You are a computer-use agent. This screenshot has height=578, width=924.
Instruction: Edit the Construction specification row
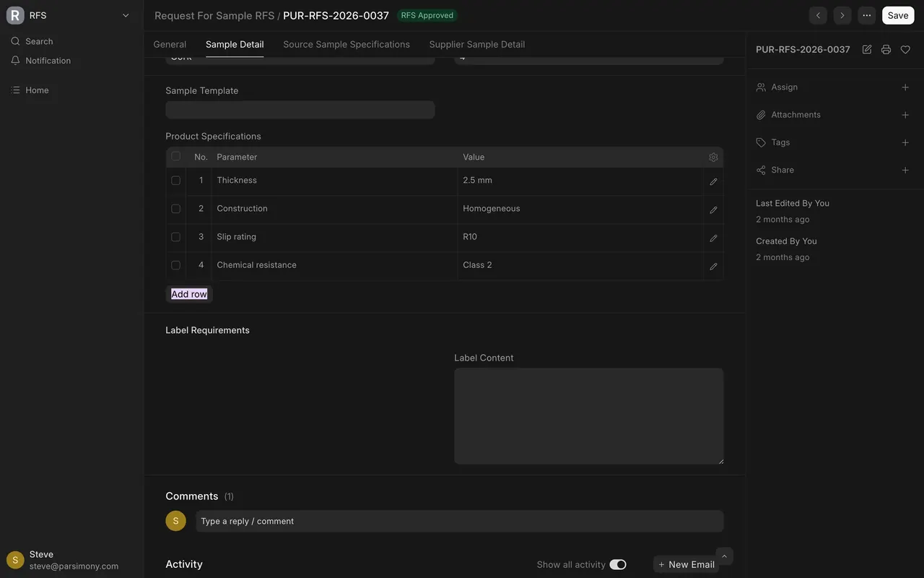(713, 210)
